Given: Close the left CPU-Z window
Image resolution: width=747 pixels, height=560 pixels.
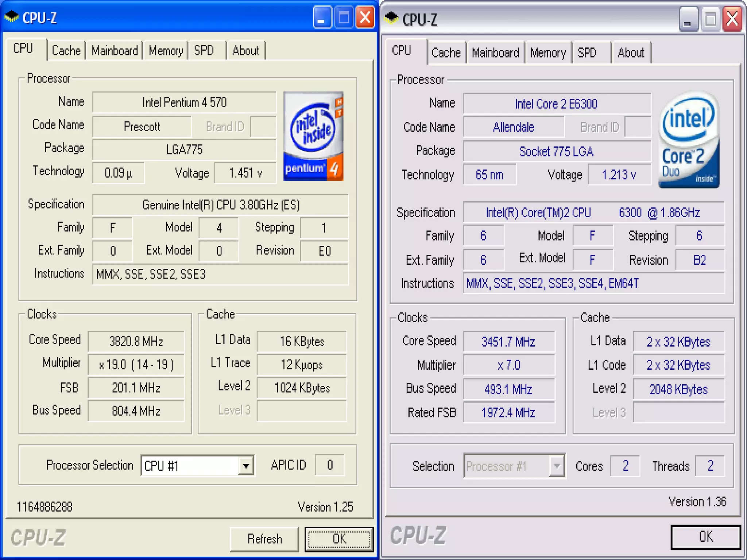Looking at the screenshot, I should (x=365, y=17).
